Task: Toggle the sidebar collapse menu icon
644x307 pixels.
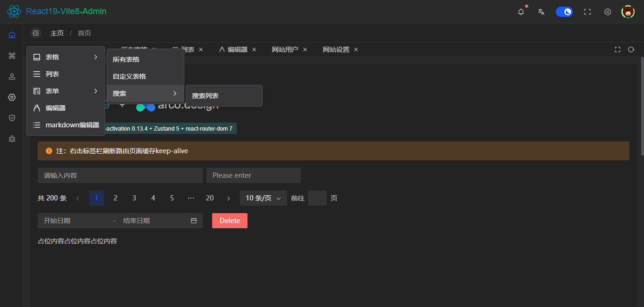Action: coord(36,33)
